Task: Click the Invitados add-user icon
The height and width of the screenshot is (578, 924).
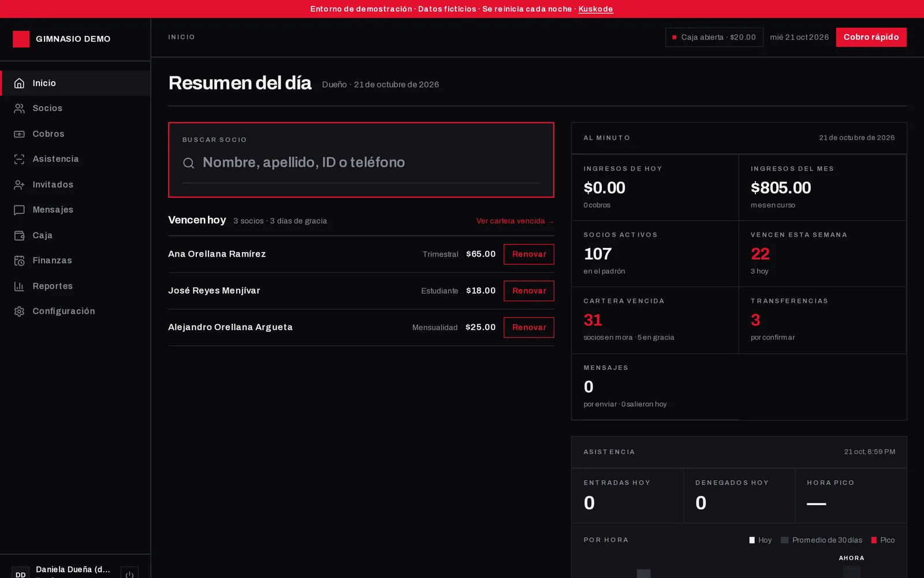Action: coord(19,185)
